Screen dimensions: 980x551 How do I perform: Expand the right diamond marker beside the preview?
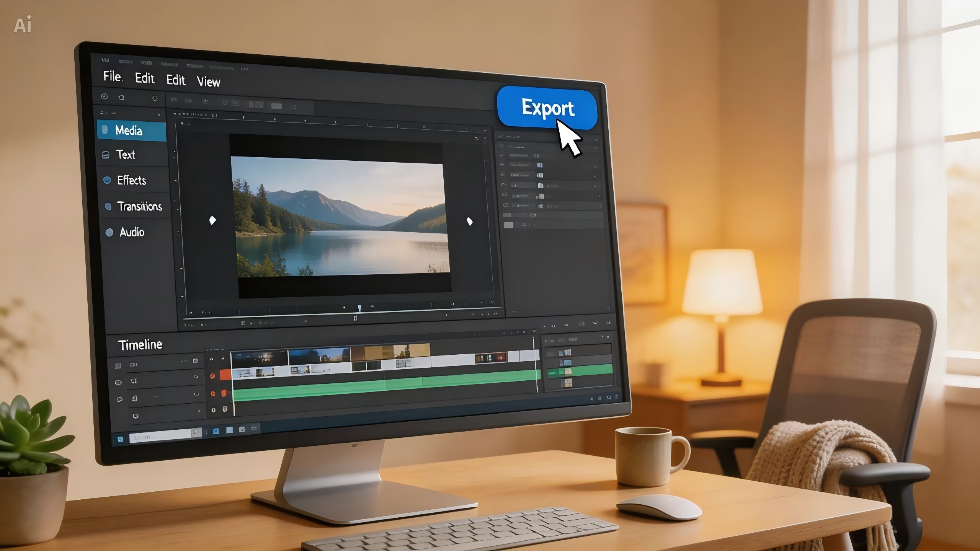[x=470, y=221]
